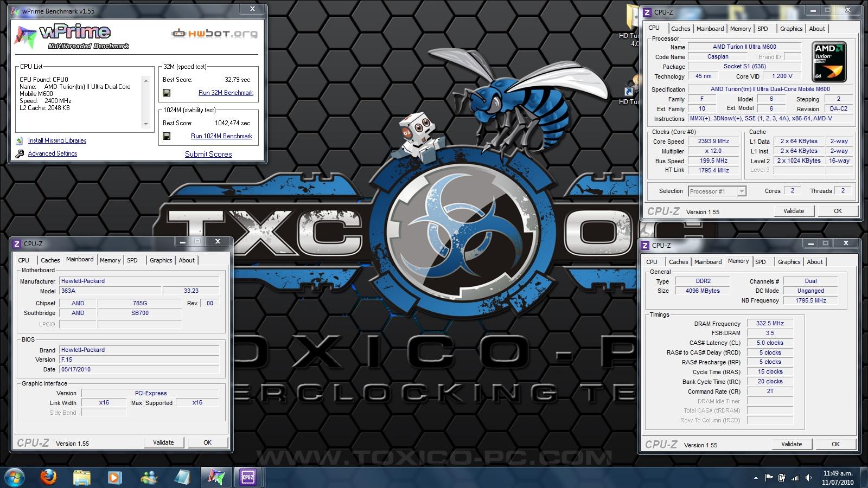Click the power/battery tray icon
The height and width of the screenshot is (488, 868).
point(782,478)
